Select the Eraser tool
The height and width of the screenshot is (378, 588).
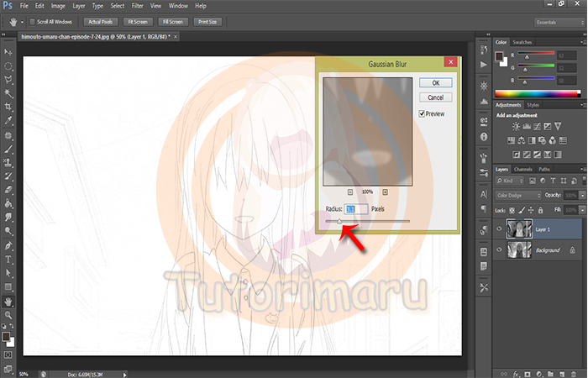pos(8,190)
